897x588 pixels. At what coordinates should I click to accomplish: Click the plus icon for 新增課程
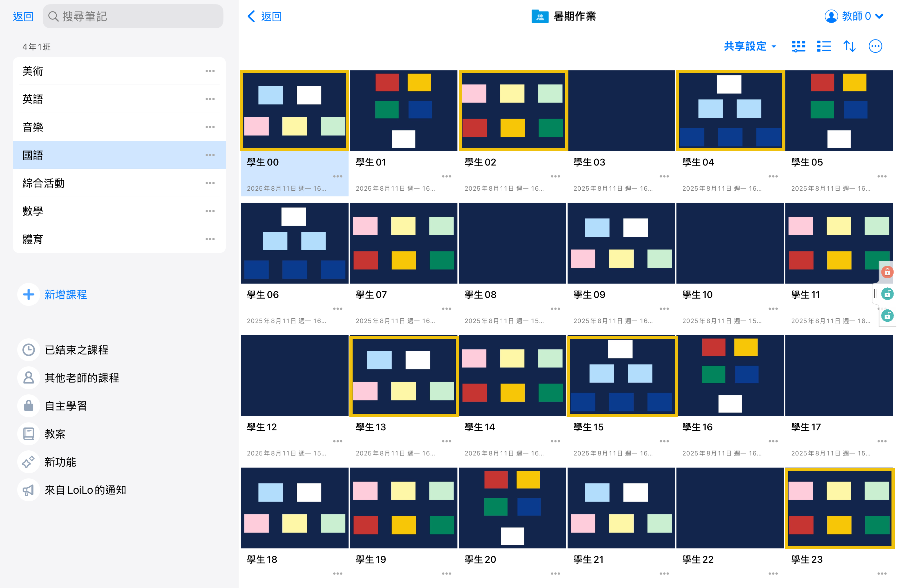[x=29, y=294]
